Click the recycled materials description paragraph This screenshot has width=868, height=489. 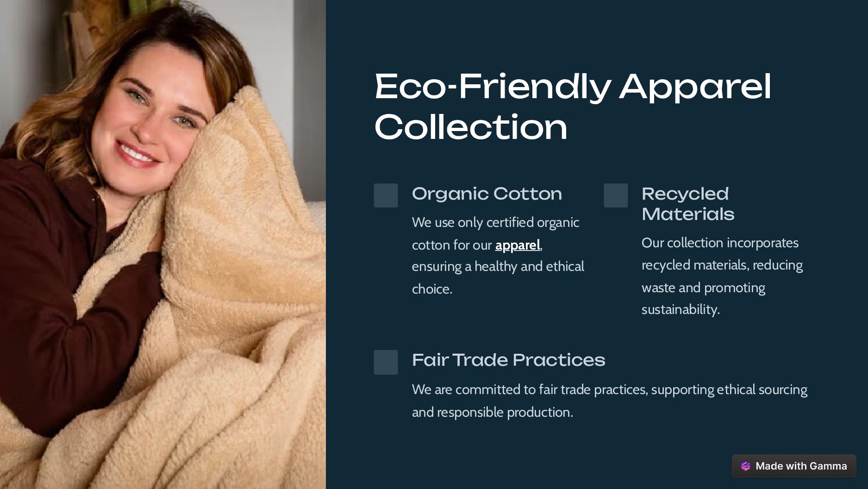coord(722,276)
